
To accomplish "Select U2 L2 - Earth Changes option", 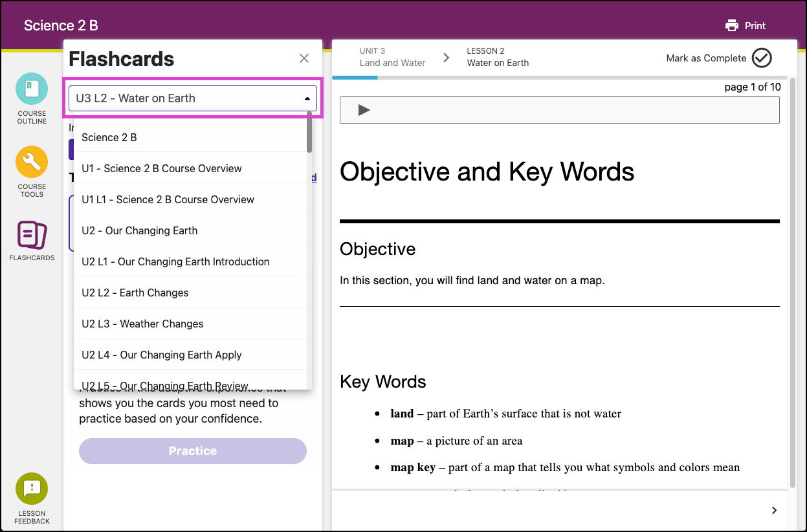I will pyautogui.click(x=190, y=293).
